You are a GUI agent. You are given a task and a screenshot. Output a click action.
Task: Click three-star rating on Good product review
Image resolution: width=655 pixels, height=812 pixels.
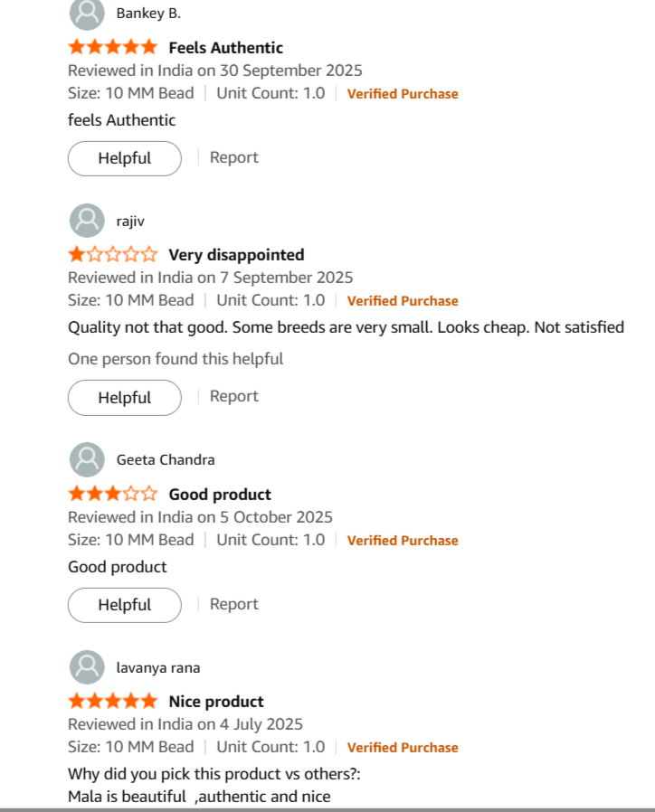coord(112,495)
